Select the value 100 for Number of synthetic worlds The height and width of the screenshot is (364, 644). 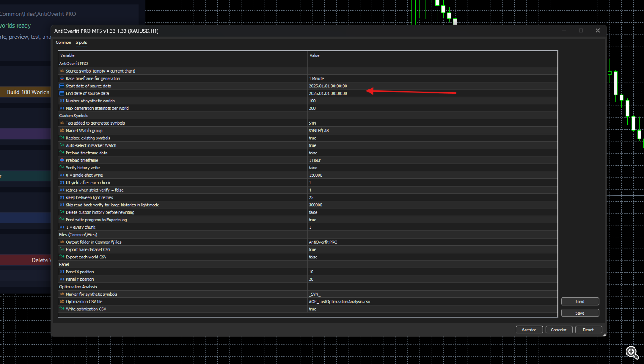[x=312, y=101]
